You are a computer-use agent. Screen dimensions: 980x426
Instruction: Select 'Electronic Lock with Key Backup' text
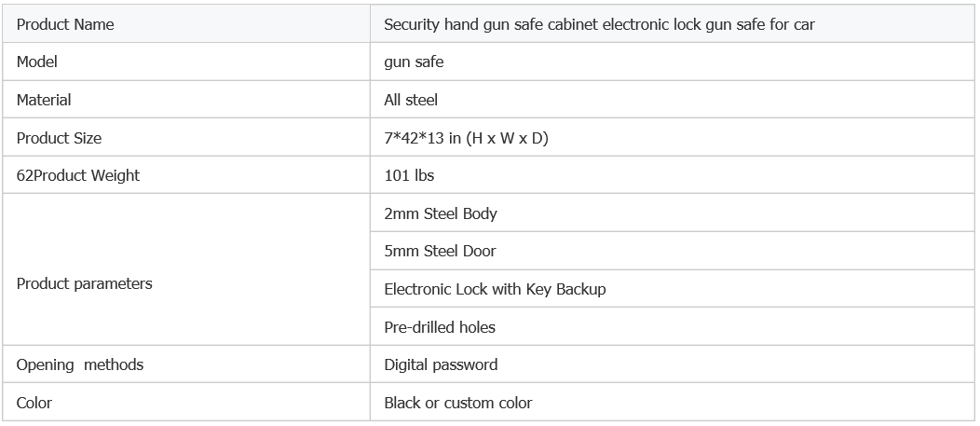tap(495, 289)
